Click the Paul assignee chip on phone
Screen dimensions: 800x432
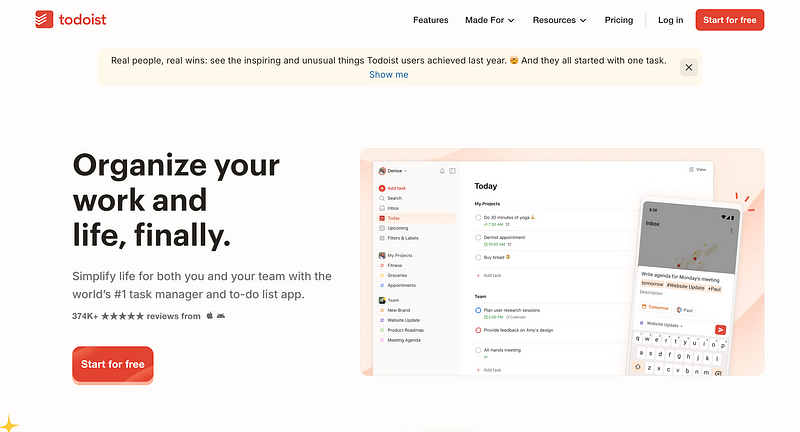[685, 310]
